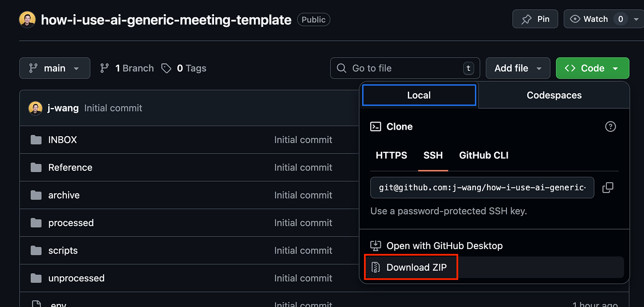Select the HTTPS clone option

(391, 155)
